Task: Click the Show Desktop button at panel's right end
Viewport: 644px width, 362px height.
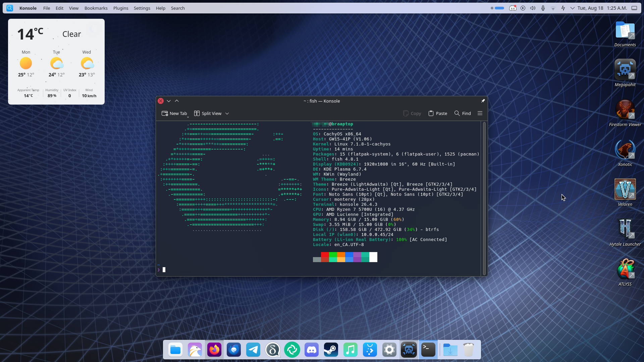Action: point(634,8)
